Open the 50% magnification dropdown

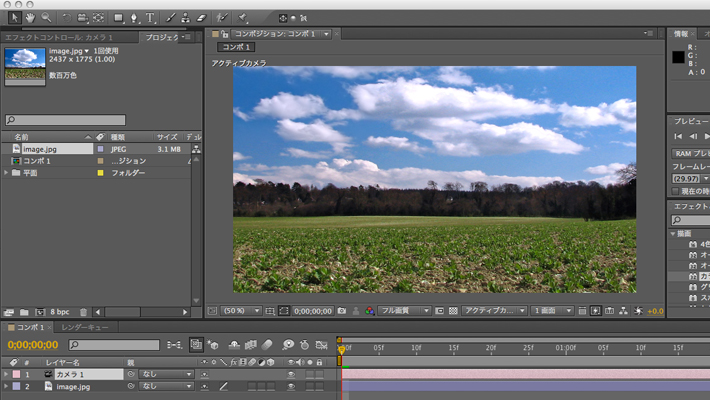241,311
